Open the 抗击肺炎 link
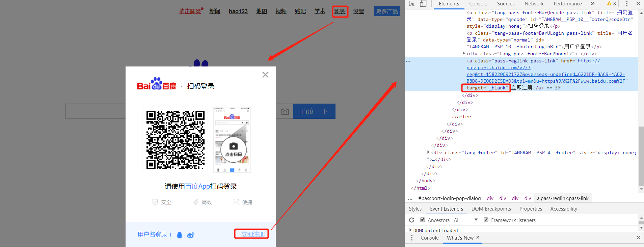644x247 pixels. click(x=190, y=11)
